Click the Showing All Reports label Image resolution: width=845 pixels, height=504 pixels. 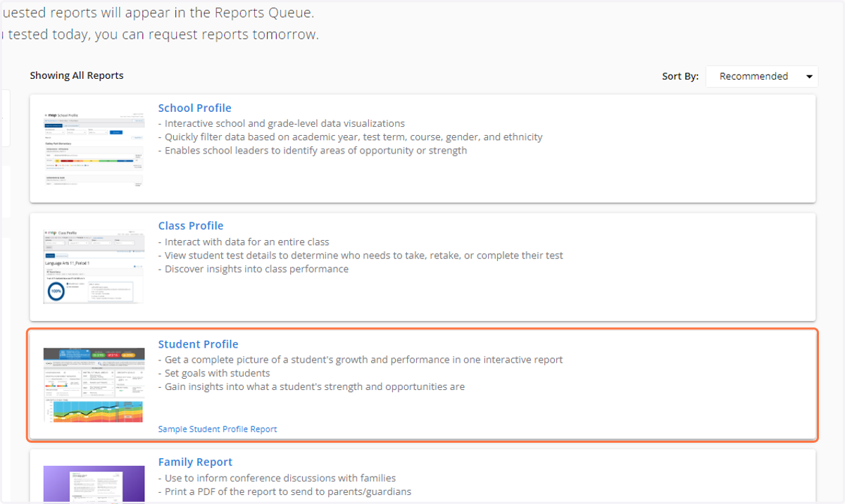pyautogui.click(x=77, y=75)
